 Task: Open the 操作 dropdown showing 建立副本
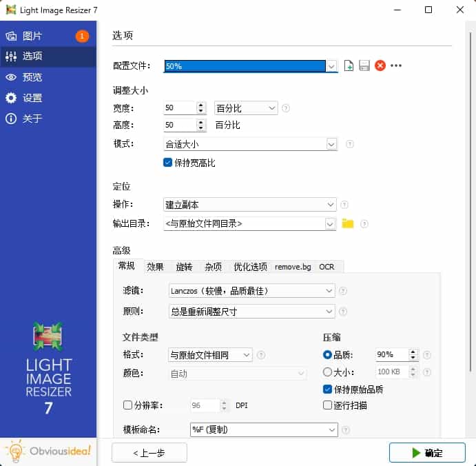pos(250,205)
